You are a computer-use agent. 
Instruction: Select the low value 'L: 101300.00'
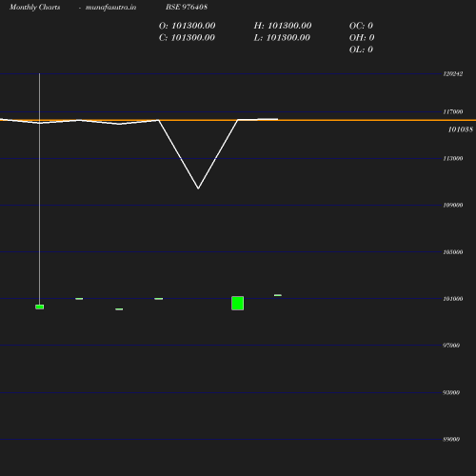tap(282, 38)
